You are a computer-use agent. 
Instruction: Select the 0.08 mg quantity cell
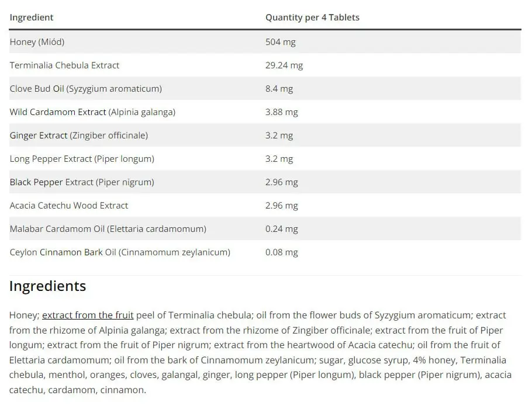[282, 252]
